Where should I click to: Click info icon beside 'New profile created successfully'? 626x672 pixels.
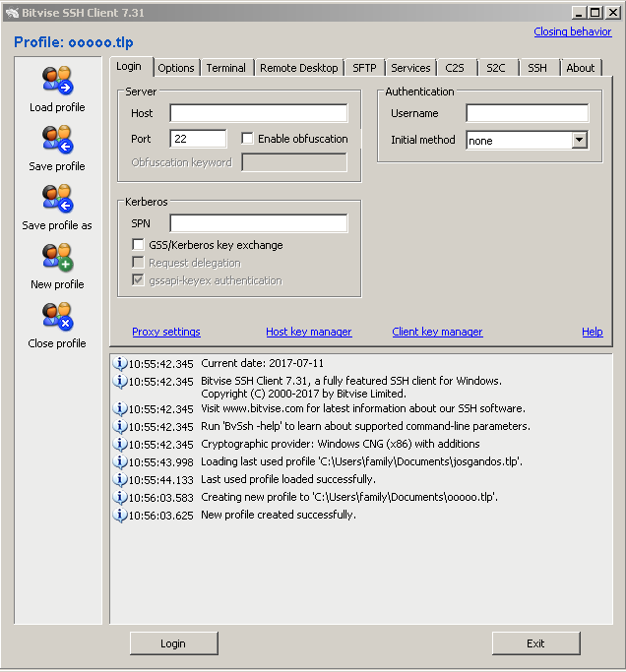pyautogui.click(x=120, y=515)
